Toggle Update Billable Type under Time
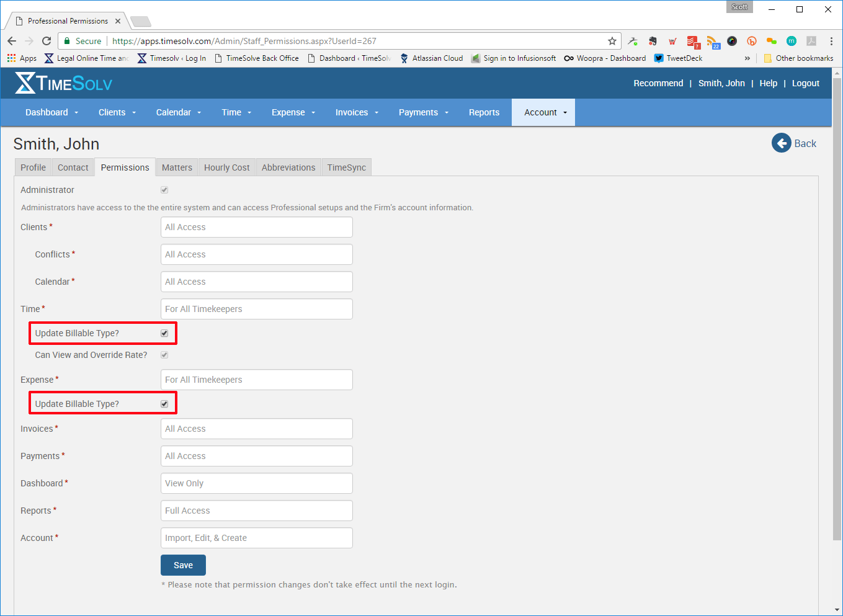 tap(164, 333)
